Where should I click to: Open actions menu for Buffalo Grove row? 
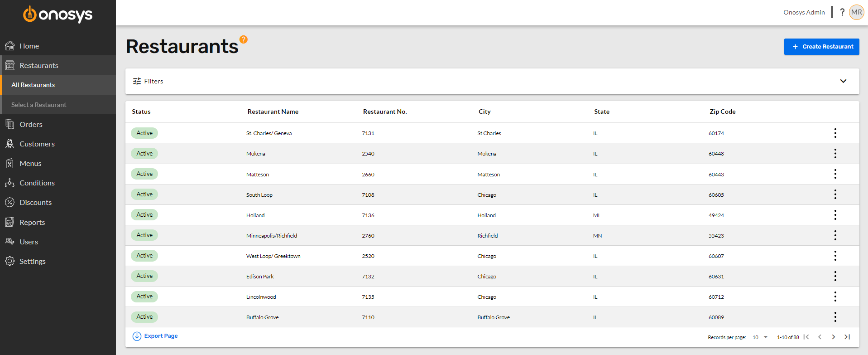pyautogui.click(x=835, y=317)
